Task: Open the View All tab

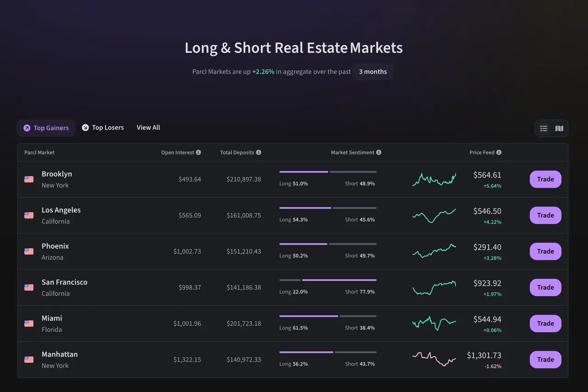Action: pos(148,128)
